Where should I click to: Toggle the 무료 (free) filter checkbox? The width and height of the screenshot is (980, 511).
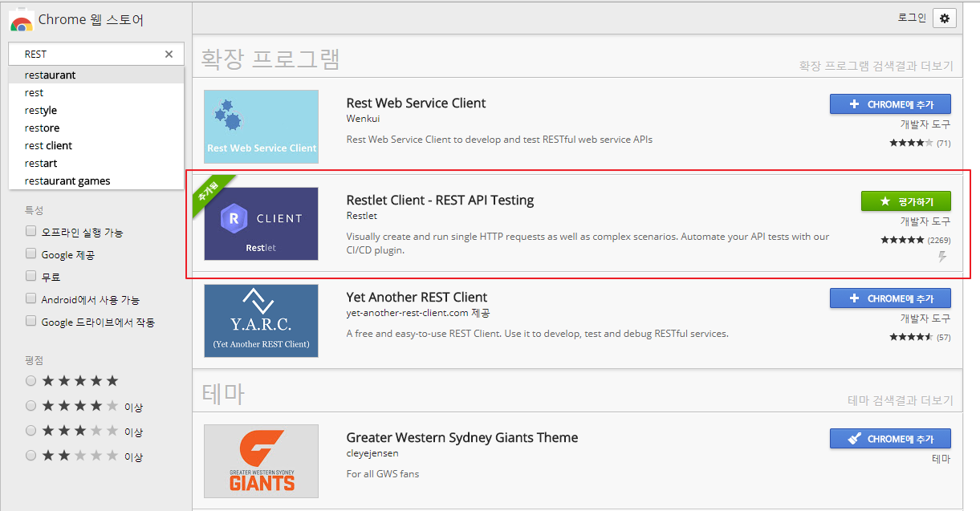click(31, 276)
